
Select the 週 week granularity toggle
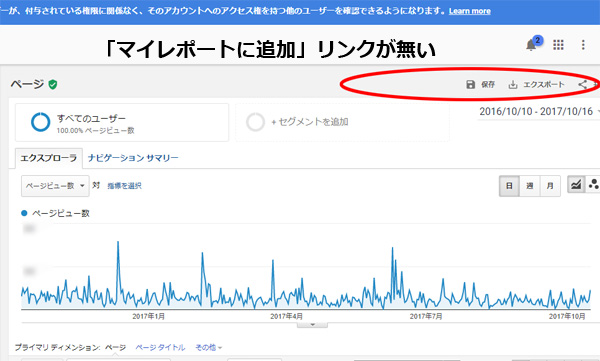click(530, 186)
